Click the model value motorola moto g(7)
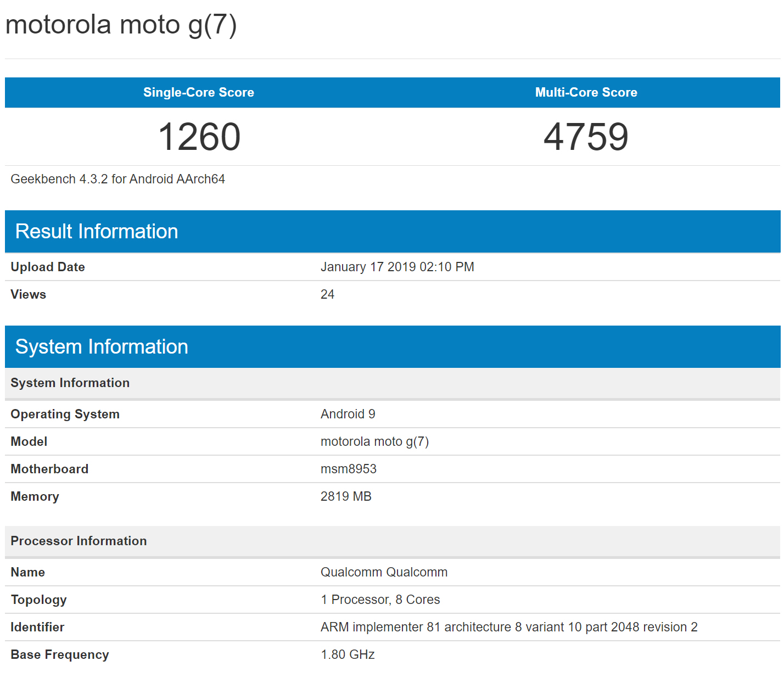The width and height of the screenshot is (784, 683). (x=374, y=441)
